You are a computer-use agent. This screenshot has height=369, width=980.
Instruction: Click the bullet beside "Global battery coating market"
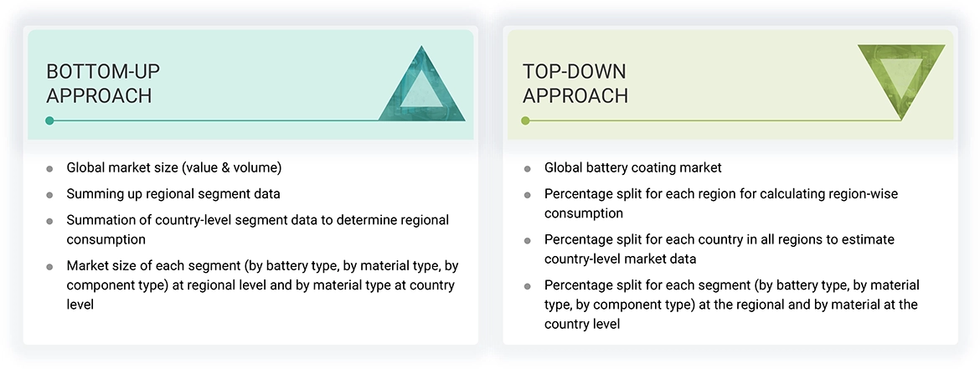pyautogui.click(x=528, y=169)
